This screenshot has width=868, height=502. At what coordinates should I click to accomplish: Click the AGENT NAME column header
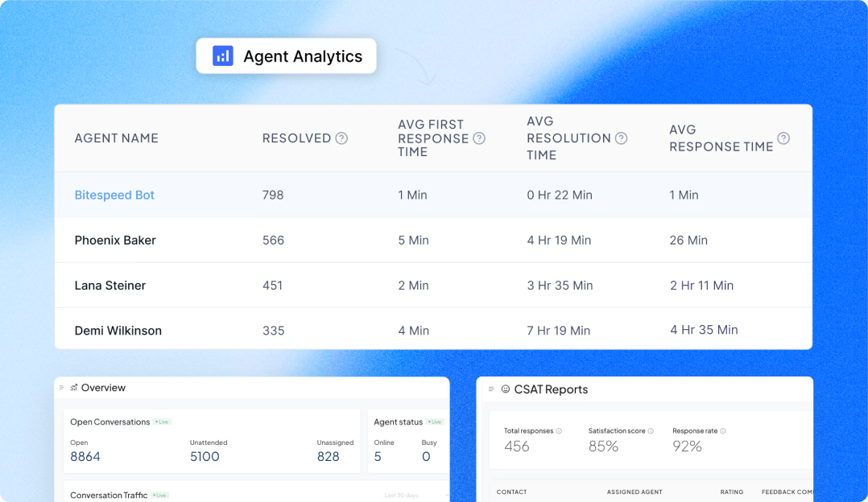point(116,138)
